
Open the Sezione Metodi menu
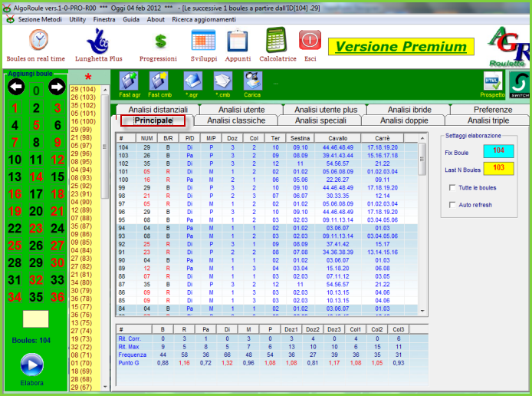pos(40,19)
